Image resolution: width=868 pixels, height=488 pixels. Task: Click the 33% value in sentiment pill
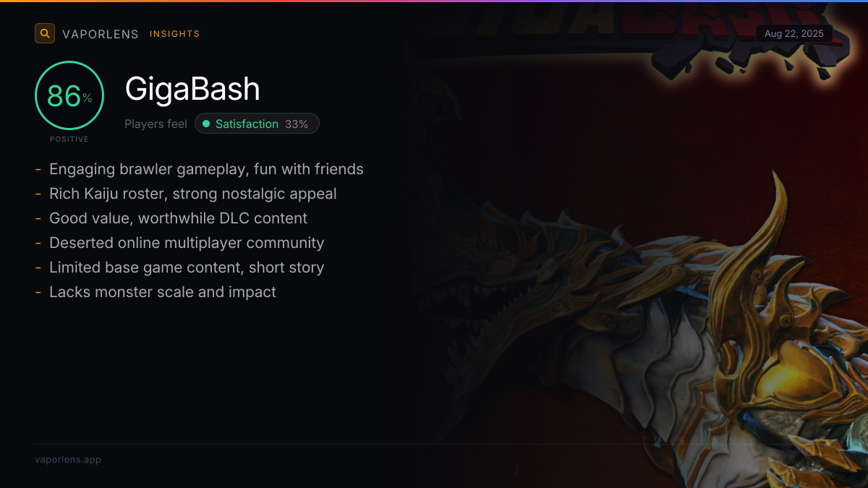click(x=297, y=124)
